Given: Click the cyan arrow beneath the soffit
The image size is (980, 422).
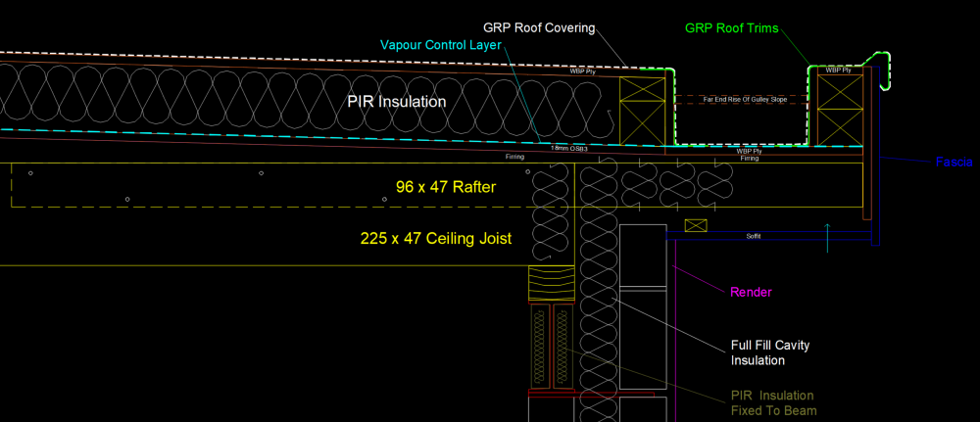Looking at the screenshot, I should coord(827,238).
